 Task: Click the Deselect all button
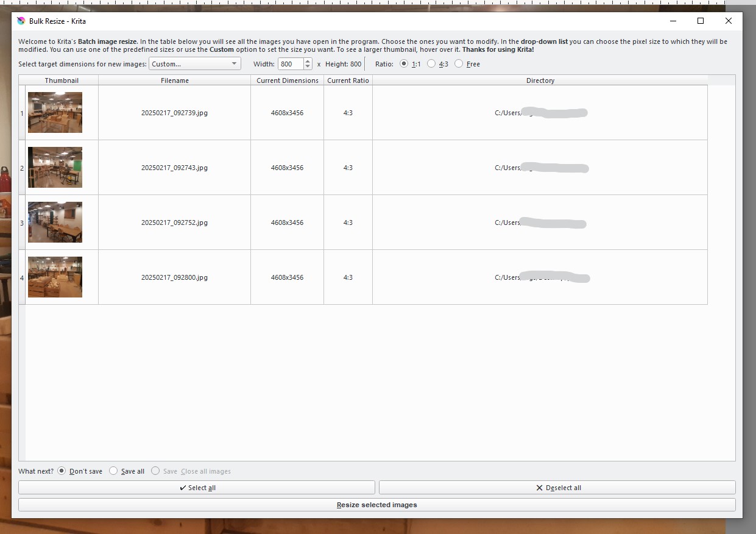557,488
